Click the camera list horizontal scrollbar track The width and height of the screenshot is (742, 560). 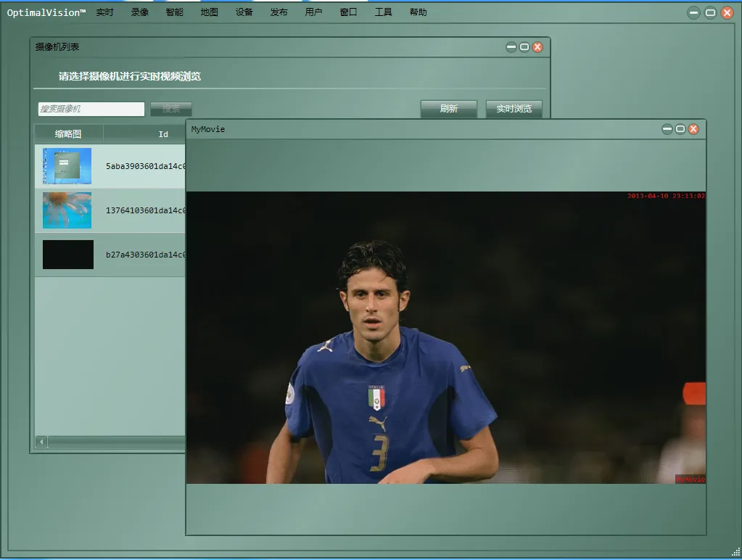pyautogui.click(x=116, y=442)
